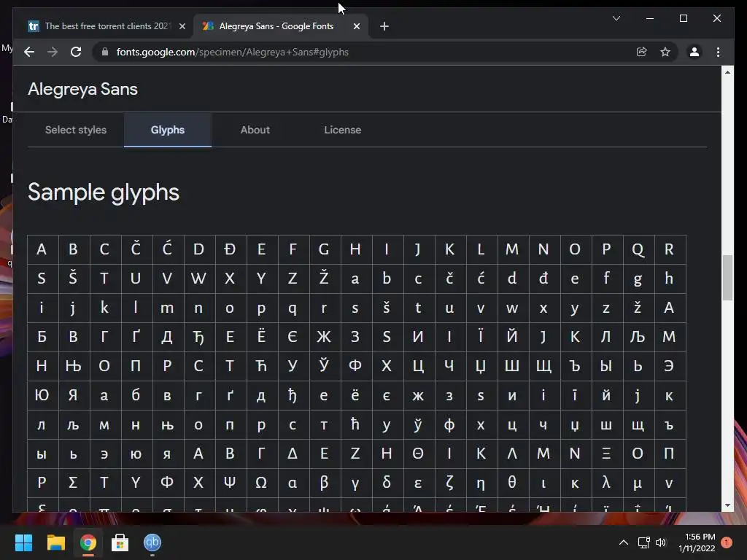
Task: Open the Chrome profile icon
Action: tap(694, 52)
